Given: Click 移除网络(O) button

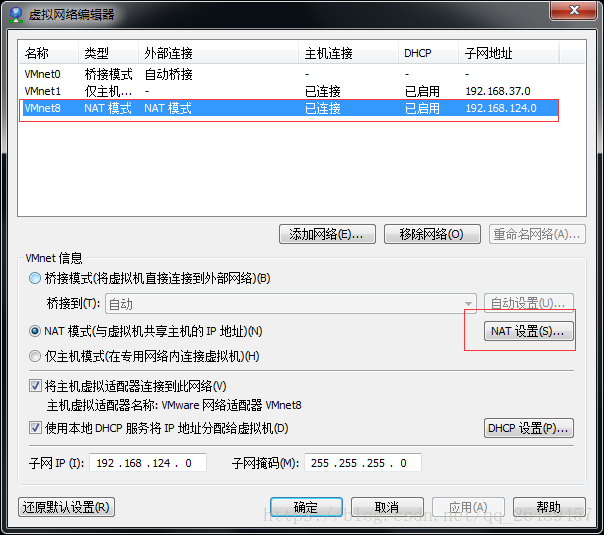Looking at the screenshot, I should point(432,234).
